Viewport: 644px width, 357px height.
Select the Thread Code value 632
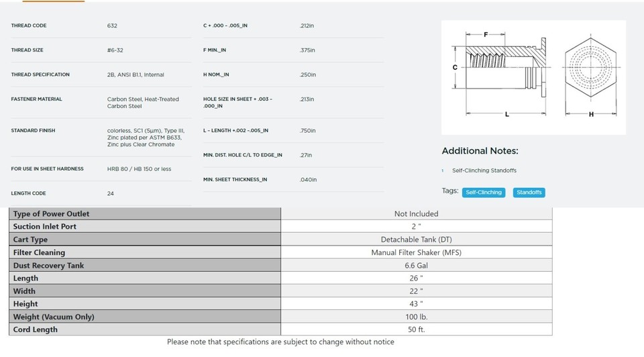click(x=112, y=25)
